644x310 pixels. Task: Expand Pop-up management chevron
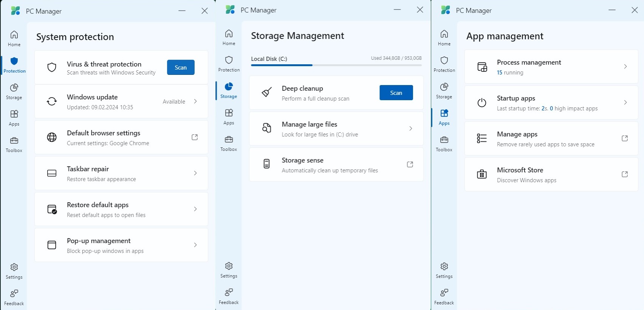click(195, 245)
